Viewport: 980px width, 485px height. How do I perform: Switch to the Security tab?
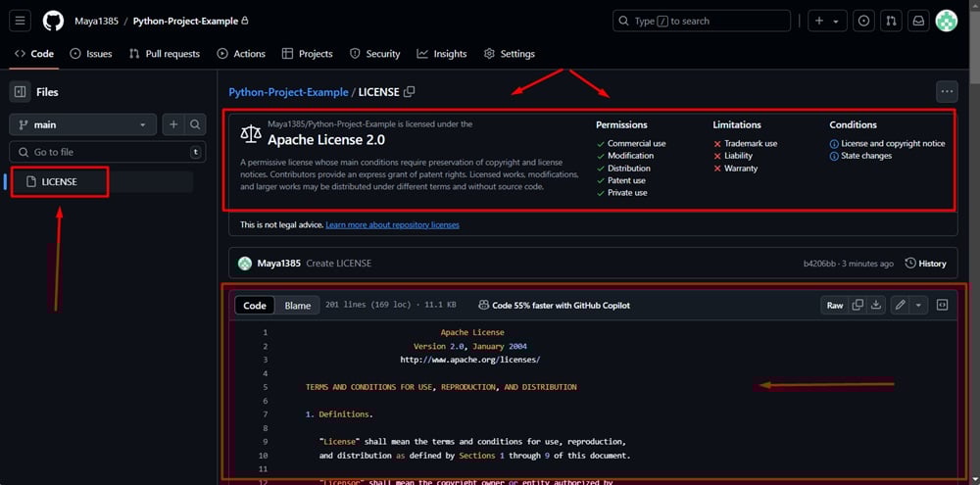pos(375,54)
